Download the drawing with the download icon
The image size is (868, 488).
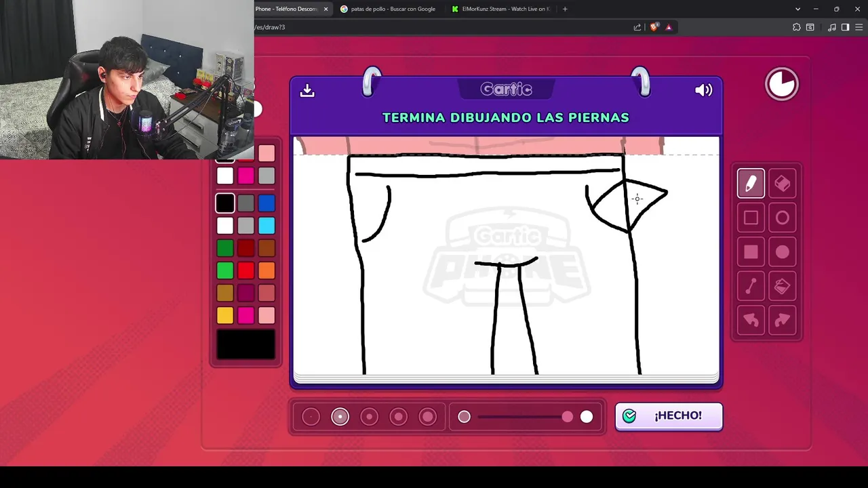(307, 90)
